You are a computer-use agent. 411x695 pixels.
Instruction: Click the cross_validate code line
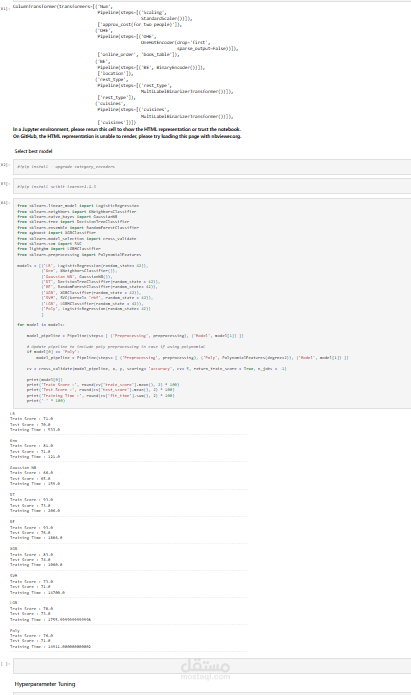(157, 368)
